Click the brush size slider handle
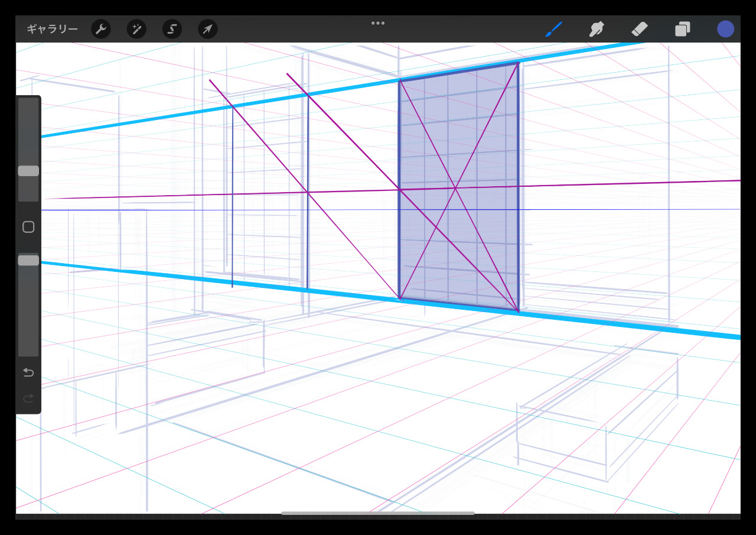 point(28,171)
